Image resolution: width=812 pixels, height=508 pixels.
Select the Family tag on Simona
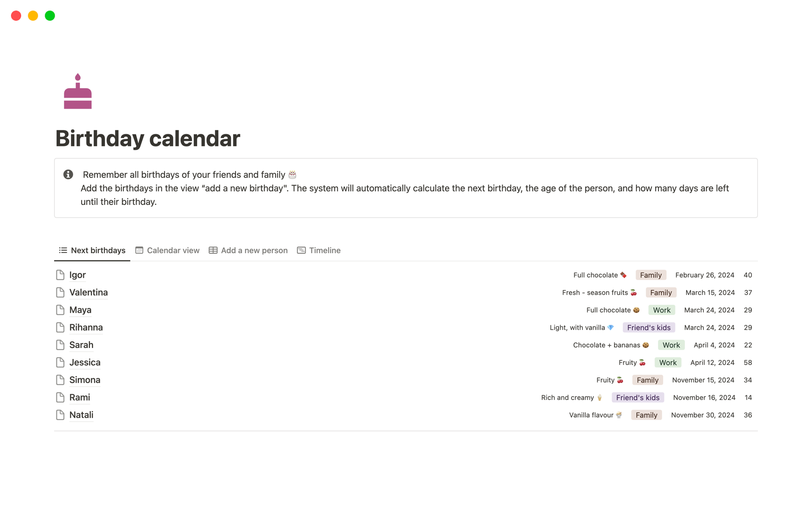point(648,379)
